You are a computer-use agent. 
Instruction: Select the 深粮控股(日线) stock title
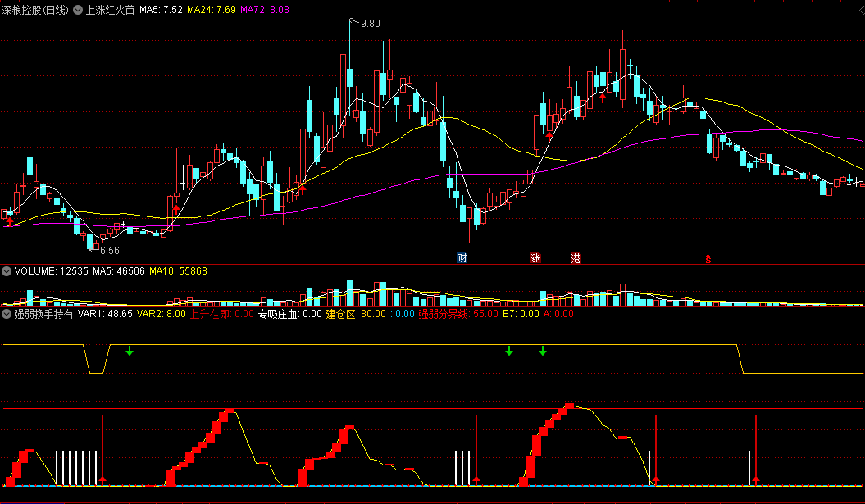click(35, 10)
